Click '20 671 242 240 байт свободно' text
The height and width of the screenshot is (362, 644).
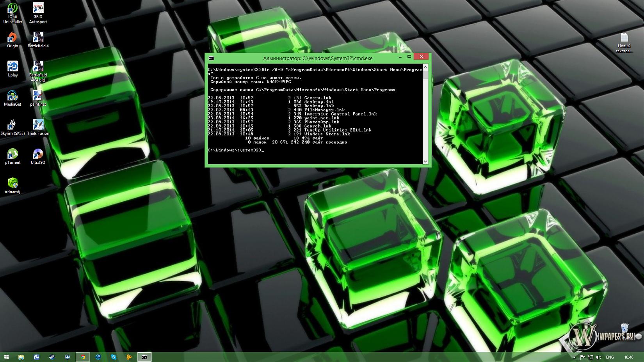(310, 142)
